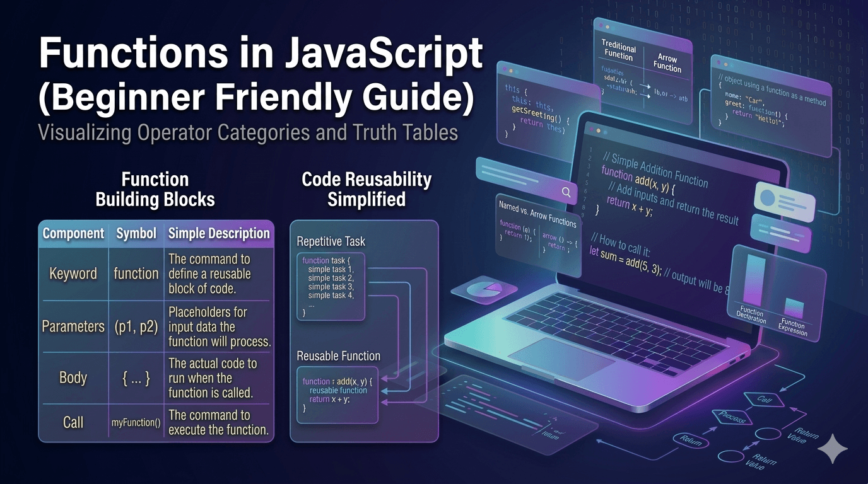Click the Component table header
The width and height of the screenshot is (868, 484).
(73, 233)
